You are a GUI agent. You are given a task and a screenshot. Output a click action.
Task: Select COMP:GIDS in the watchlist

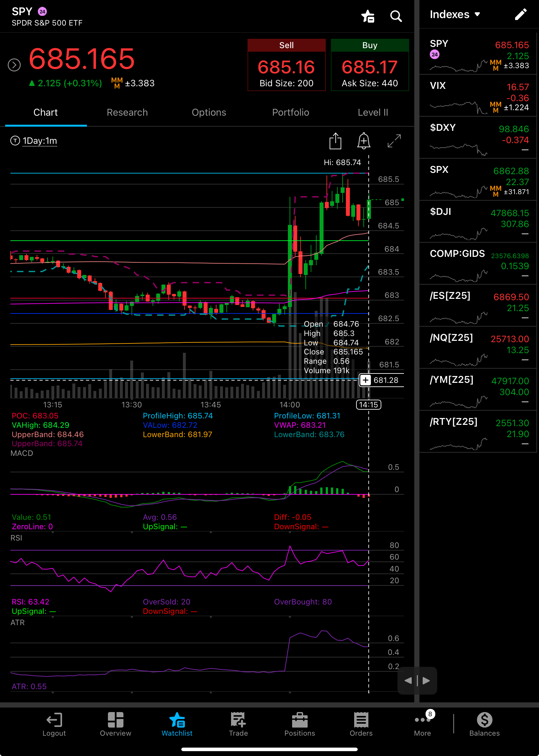click(478, 264)
